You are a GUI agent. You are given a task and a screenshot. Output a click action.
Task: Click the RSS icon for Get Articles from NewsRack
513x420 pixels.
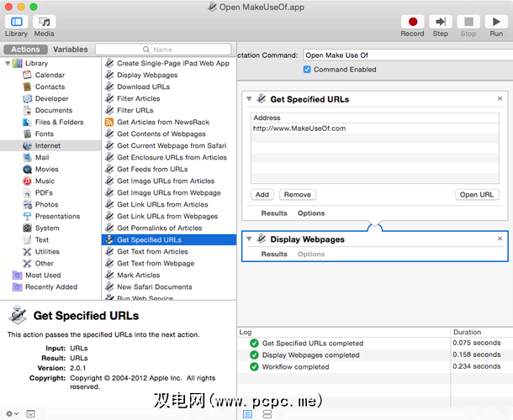point(109,122)
